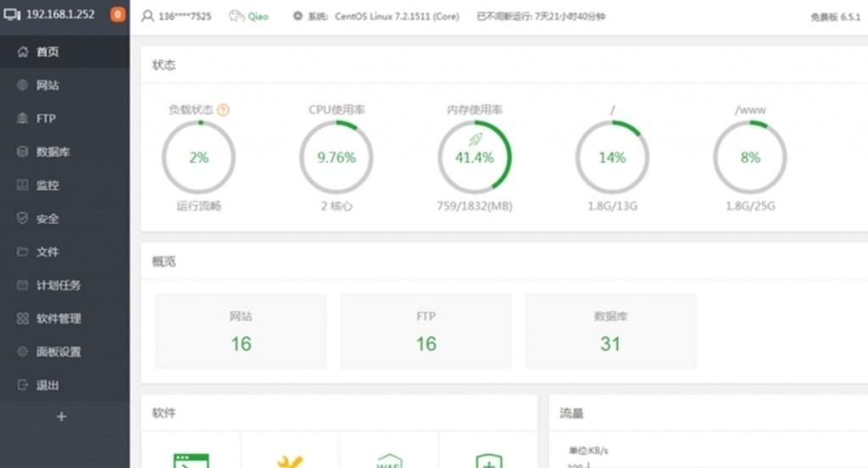Viewport: 868px width, 468px height.
Task: Open 软件管理 in the sidebar
Action: coord(58,319)
